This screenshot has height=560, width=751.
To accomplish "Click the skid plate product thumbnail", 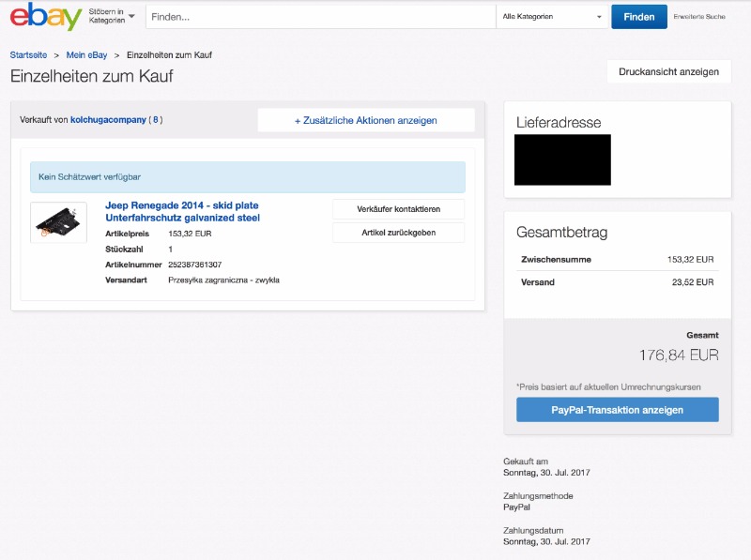I will point(58,222).
